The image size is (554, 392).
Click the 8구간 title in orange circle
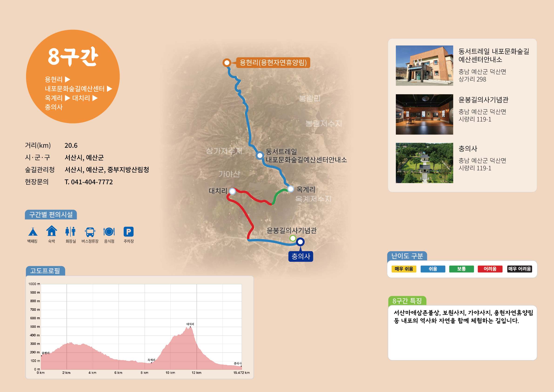pyautogui.click(x=73, y=57)
